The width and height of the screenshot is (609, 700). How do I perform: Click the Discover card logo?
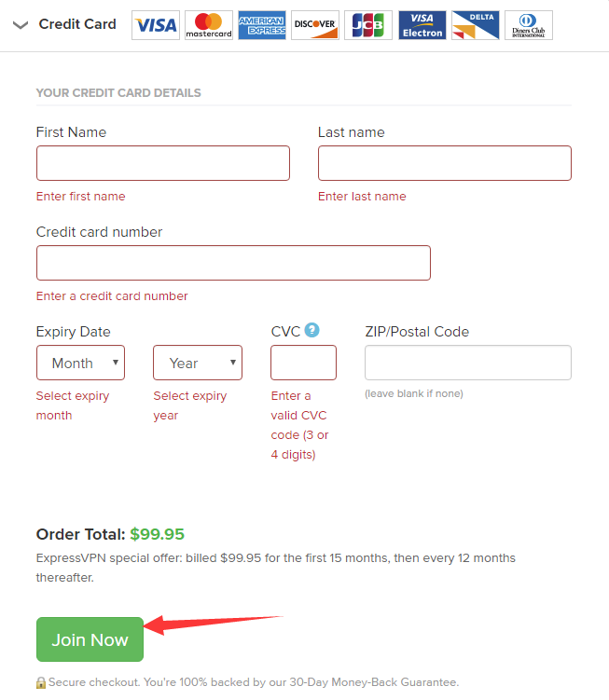click(315, 25)
